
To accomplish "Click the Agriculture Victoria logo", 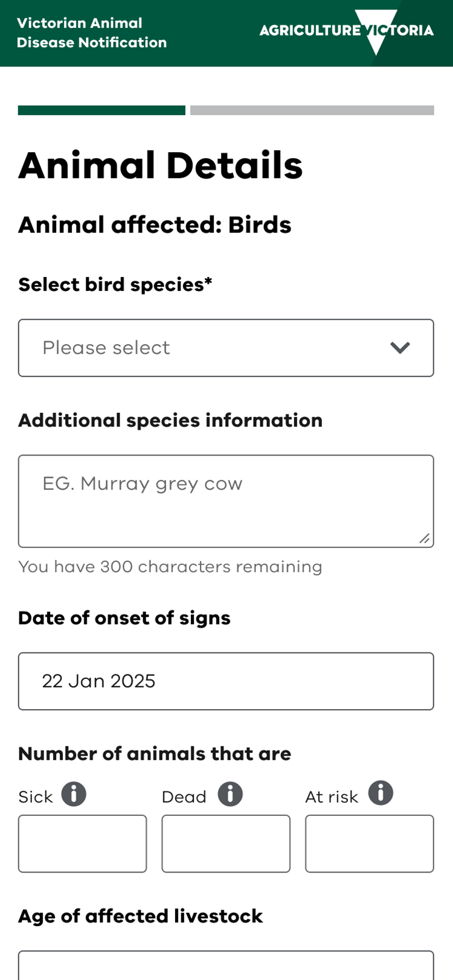I will pos(347,31).
